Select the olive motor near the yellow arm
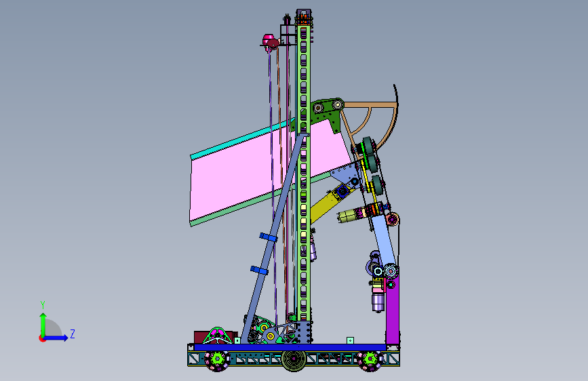The height and width of the screenshot is (381, 588). pyautogui.click(x=348, y=216)
